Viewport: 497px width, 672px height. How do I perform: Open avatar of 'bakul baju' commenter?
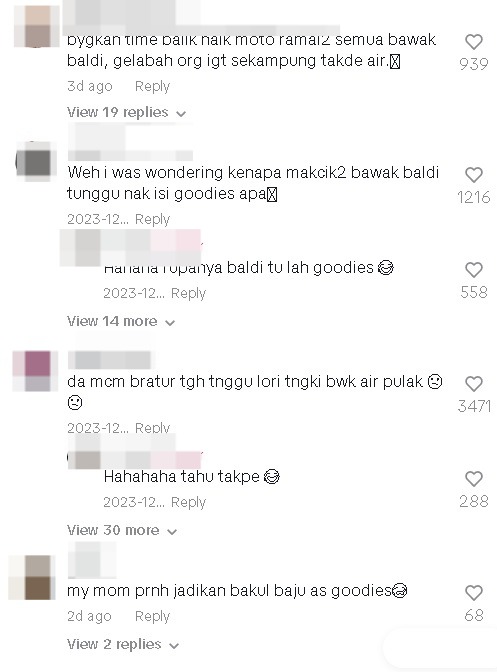pyautogui.click(x=32, y=577)
